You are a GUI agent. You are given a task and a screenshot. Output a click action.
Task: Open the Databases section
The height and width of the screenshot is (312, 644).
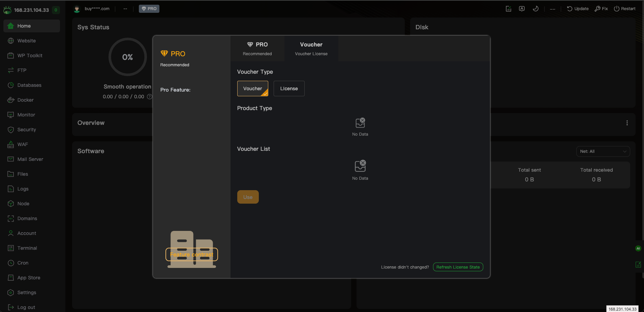click(x=32, y=85)
